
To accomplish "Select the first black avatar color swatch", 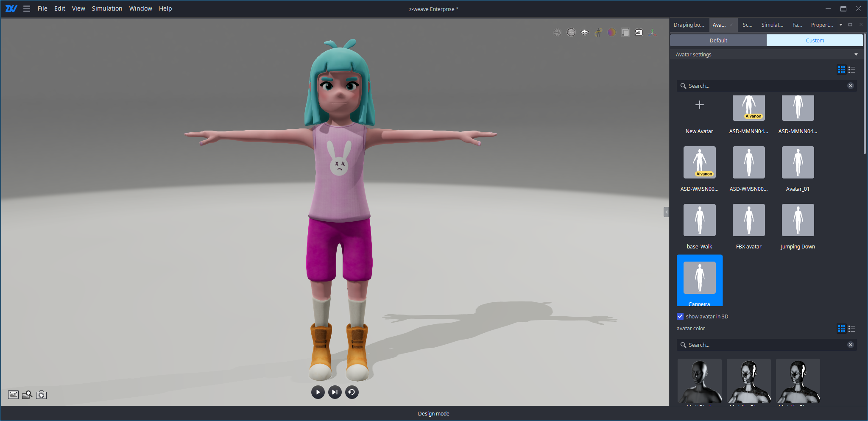I will (699, 380).
